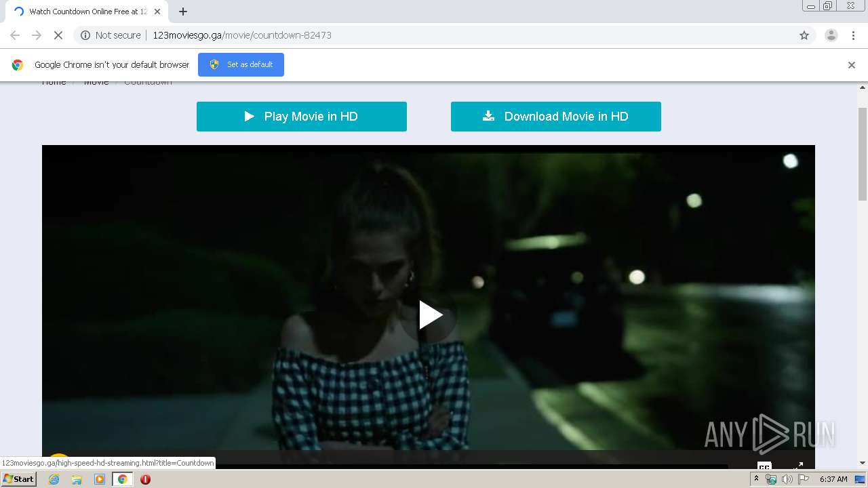Stop loading the page

pos(58,35)
